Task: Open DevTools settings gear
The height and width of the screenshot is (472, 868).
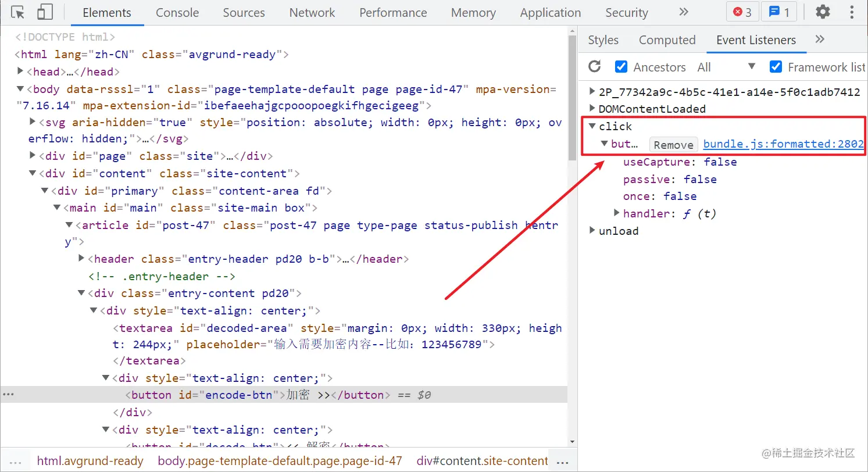Action: pyautogui.click(x=823, y=12)
